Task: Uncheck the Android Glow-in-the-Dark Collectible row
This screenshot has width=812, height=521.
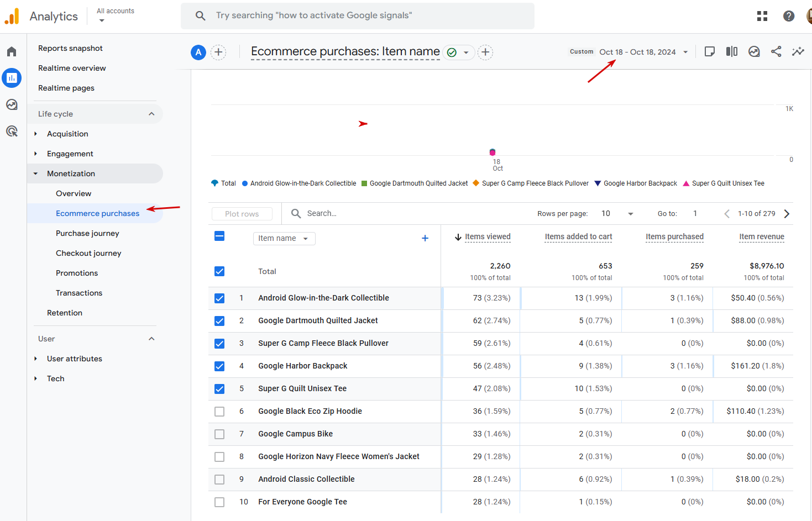Action: (219, 298)
